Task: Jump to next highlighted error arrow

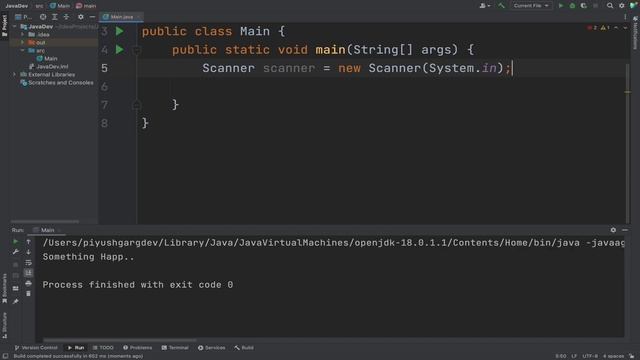Action: (x=625, y=28)
